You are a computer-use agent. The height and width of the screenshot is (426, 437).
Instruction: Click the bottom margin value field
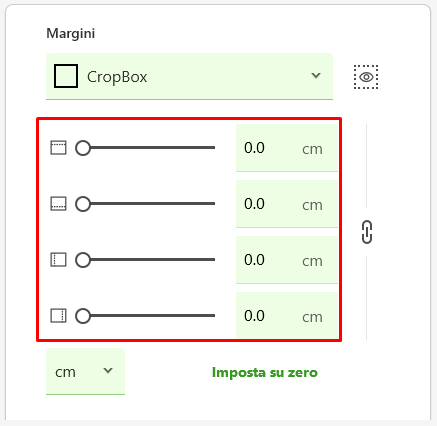(287, 204)
